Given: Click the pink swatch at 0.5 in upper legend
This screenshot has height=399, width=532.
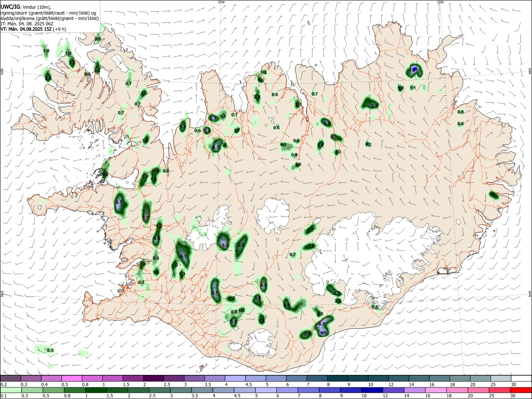Looking at the screenshot, I should pyautogui.click(x=72, y=378).
